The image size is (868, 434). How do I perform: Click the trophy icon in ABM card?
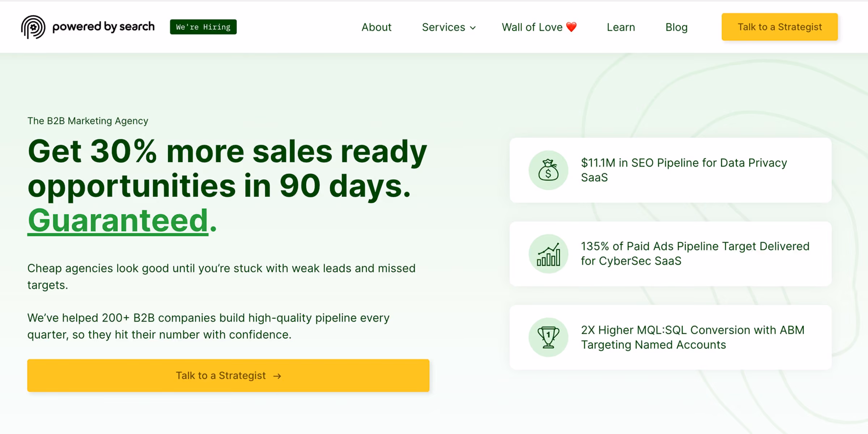(548, 337)
